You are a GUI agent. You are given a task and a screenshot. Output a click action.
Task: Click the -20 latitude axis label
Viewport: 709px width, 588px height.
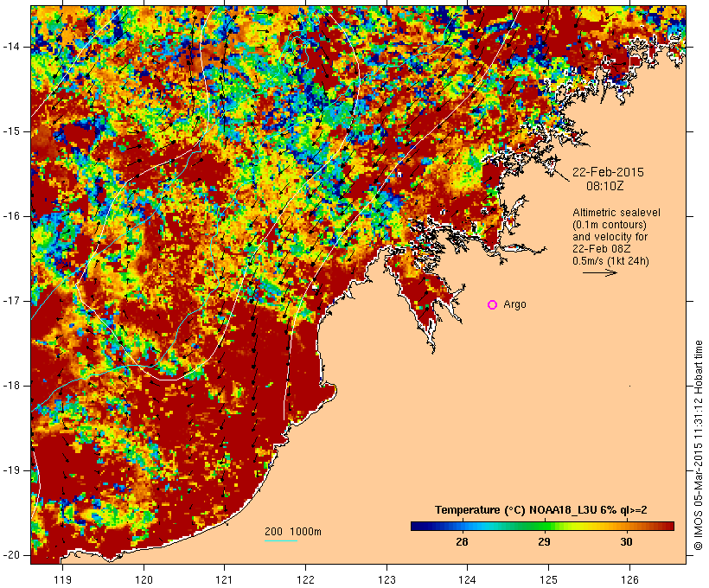[10, 555]
